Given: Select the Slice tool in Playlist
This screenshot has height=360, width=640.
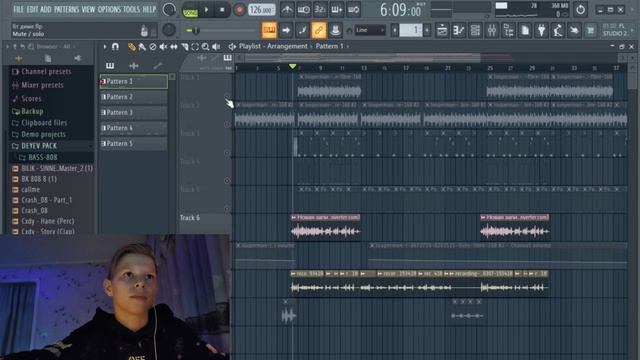Looking at the screenshot, I should (x=184, y=47).
